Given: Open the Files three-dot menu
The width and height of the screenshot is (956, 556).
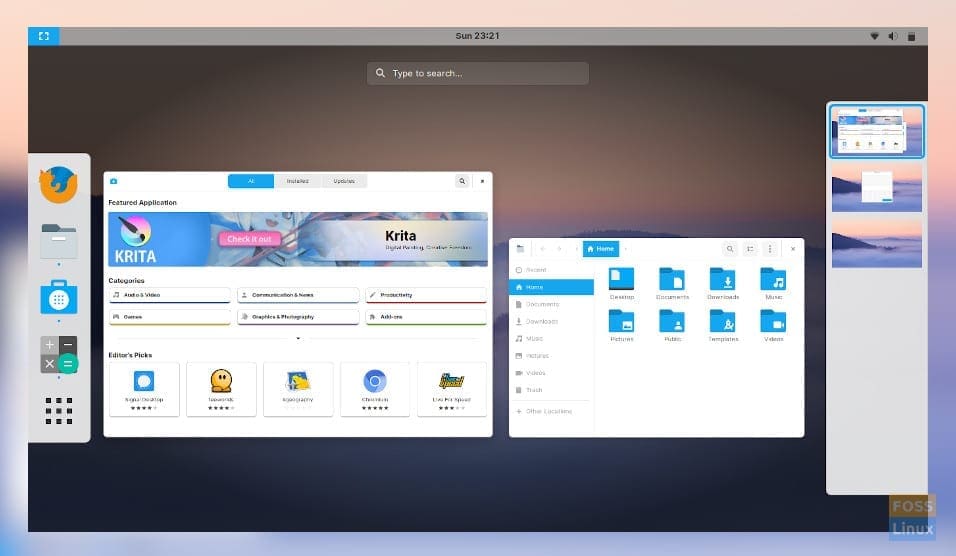Looking at the screenshot, I should point(770,249).
